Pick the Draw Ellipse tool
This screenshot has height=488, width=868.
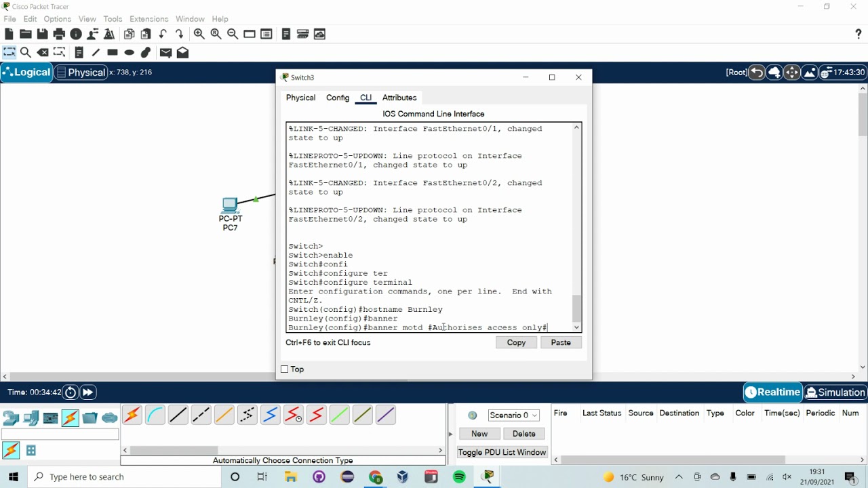129,52
